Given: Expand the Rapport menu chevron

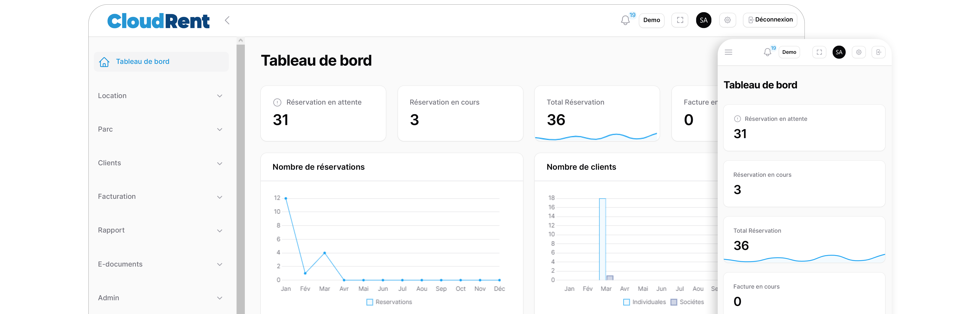Looking at the screenshot, I should click(220, 231).
